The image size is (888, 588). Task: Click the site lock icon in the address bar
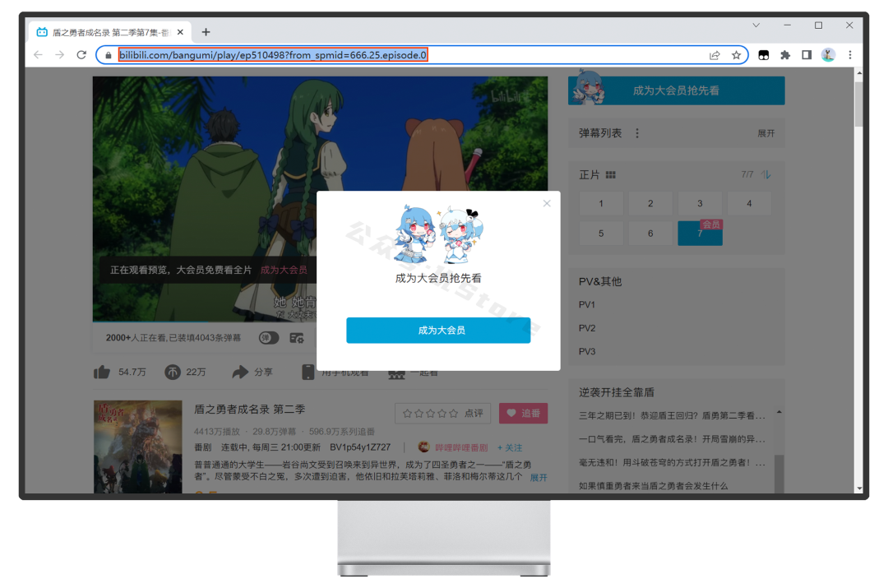point(109,55)
